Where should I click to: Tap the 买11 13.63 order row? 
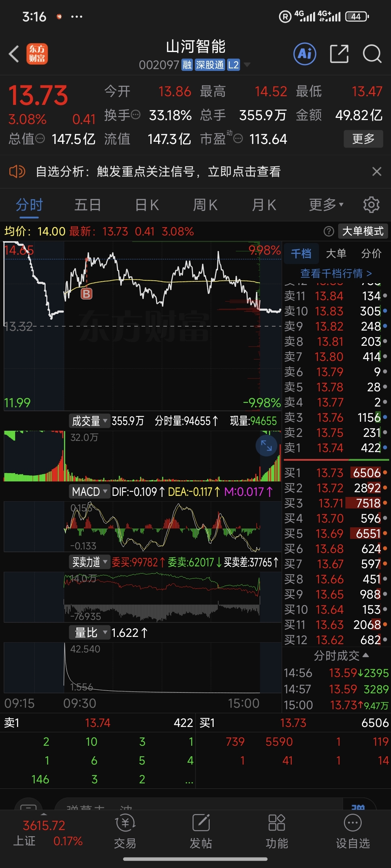coord(336,625)
